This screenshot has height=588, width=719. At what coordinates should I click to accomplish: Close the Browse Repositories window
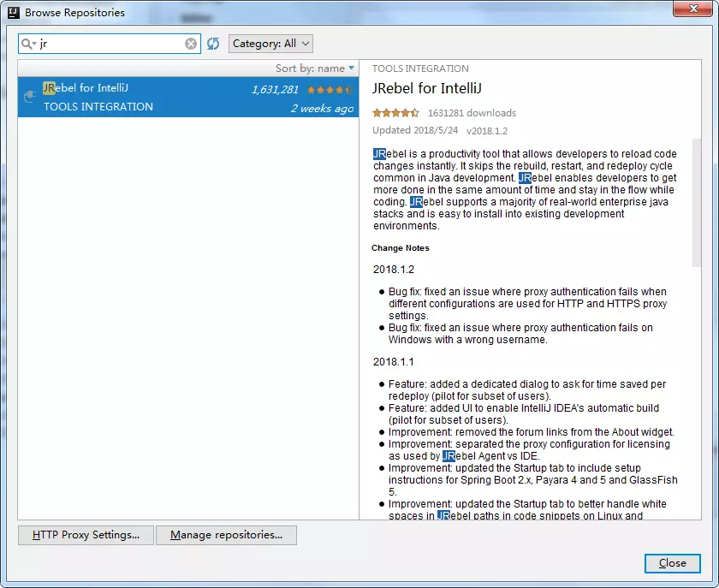(692, 9)
